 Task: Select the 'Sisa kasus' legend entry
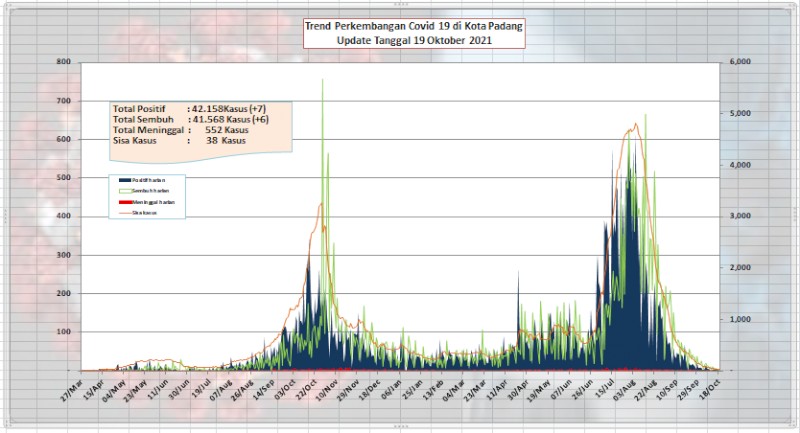(x=138, y=213)
